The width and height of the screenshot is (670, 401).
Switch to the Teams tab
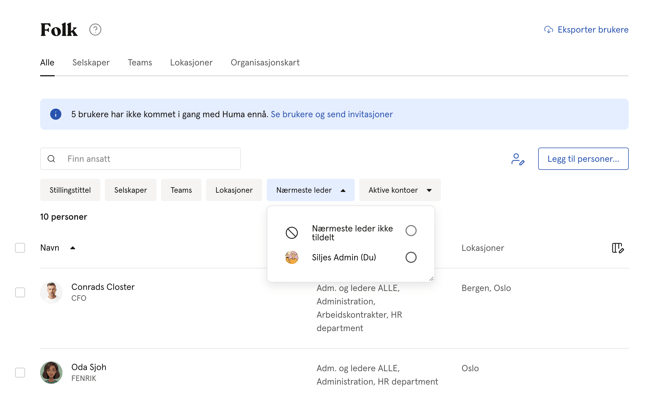pyautogui.click(x=140, y=62)
